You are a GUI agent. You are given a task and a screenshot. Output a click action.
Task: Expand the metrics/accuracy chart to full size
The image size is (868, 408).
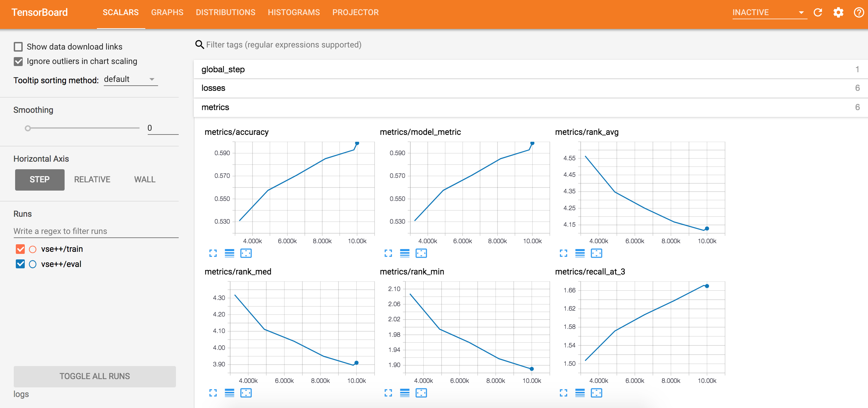(213, 253)
